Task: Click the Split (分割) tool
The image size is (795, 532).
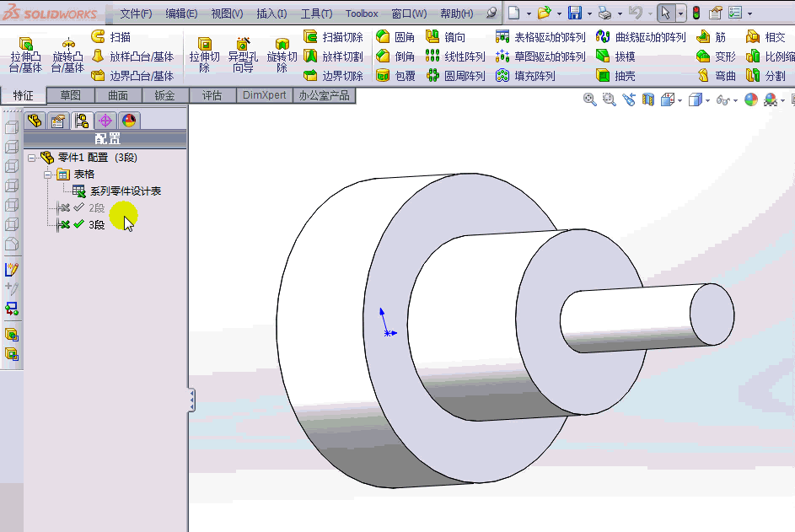Action: 765,76
